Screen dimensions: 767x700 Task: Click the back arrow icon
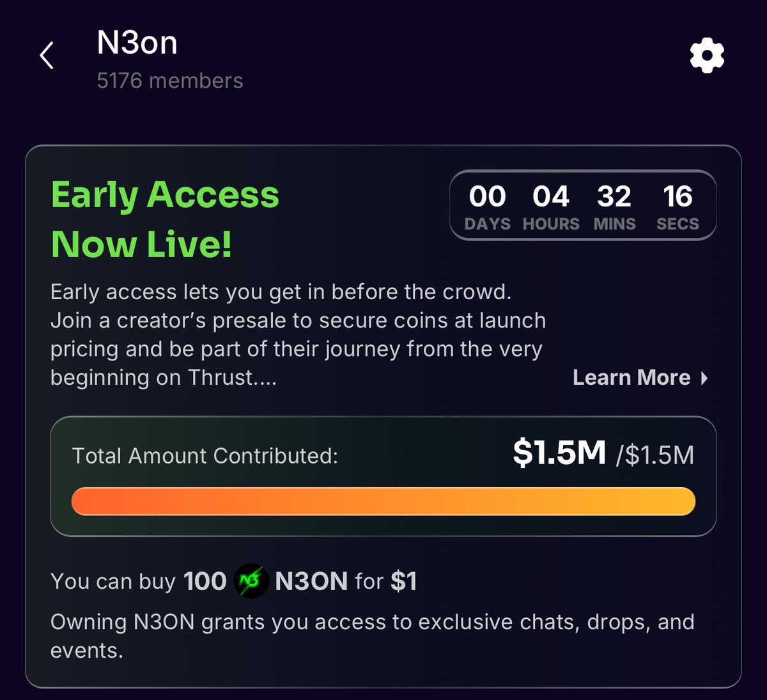[x=46, y=56]
